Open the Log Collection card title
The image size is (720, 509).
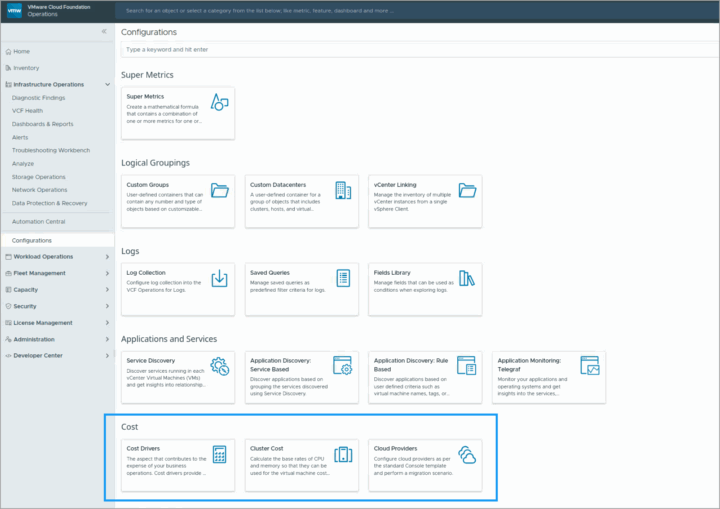(x=146, y=273)
